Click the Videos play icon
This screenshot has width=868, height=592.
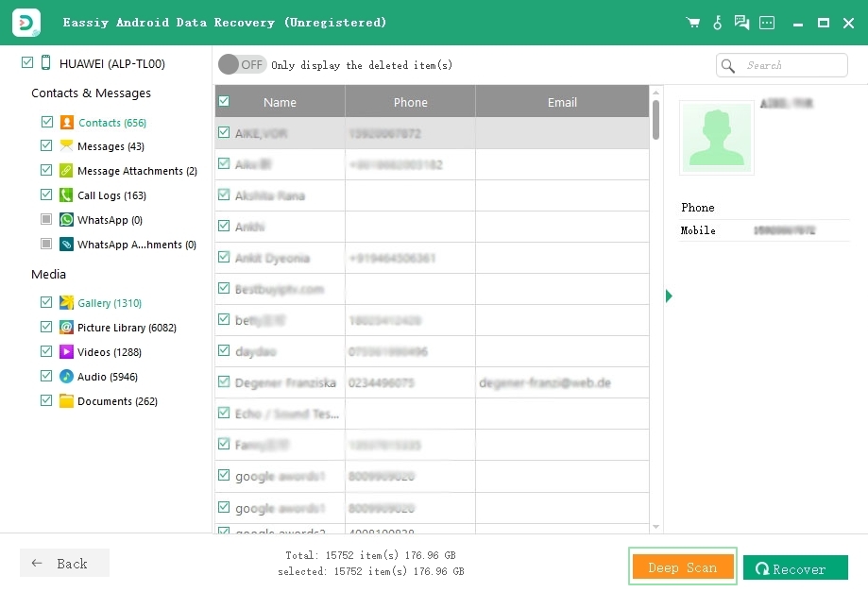66,352
